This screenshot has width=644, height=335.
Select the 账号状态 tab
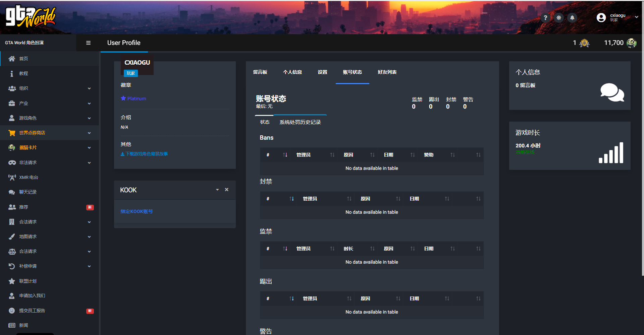pyautogui.click(x=352, y=72)
